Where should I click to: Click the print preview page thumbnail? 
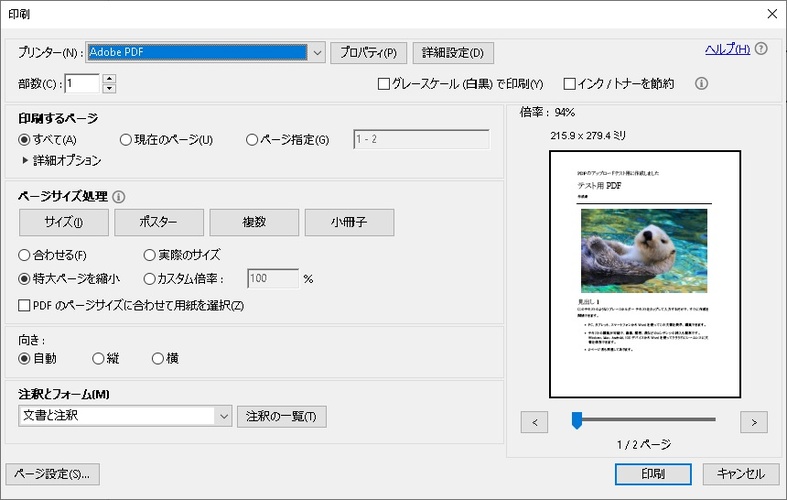coord(645,274)
